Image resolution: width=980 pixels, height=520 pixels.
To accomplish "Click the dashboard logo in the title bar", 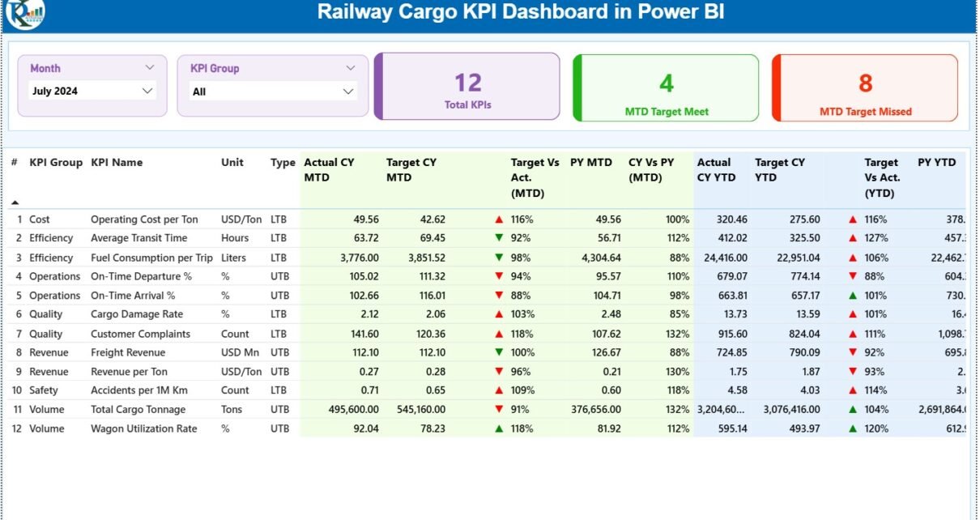I will (x=24, y=14).
